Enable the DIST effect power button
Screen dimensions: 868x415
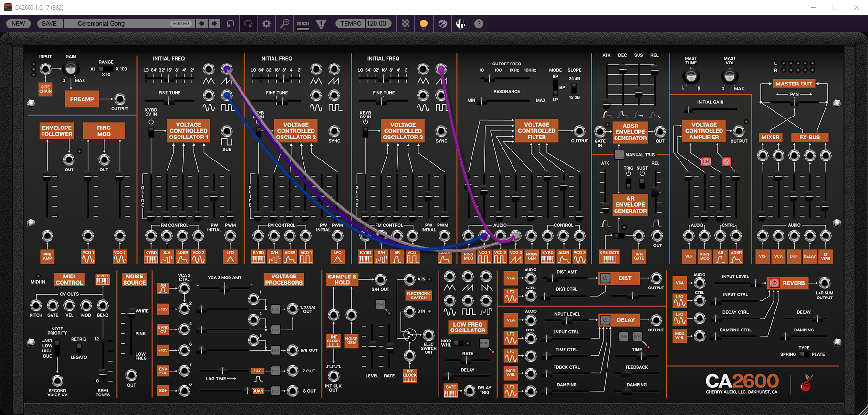(x=605, y=278)
